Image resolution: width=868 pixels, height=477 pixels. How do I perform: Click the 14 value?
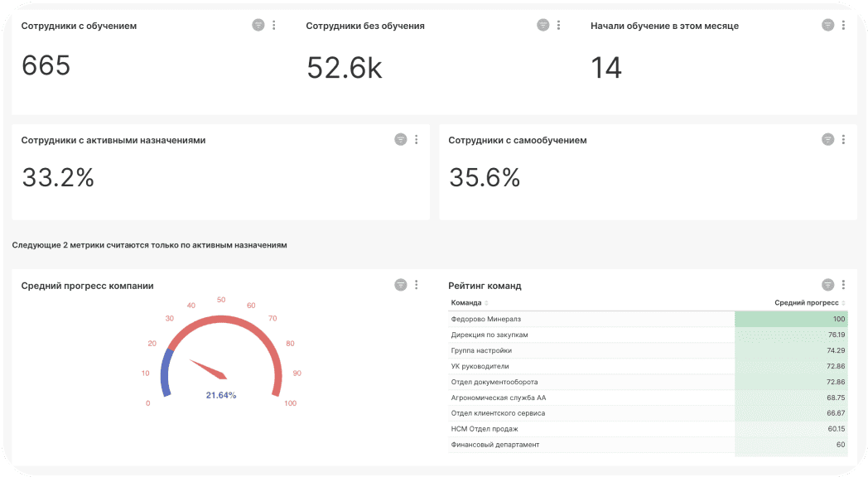pyautogui.click(x=606, y=68)
